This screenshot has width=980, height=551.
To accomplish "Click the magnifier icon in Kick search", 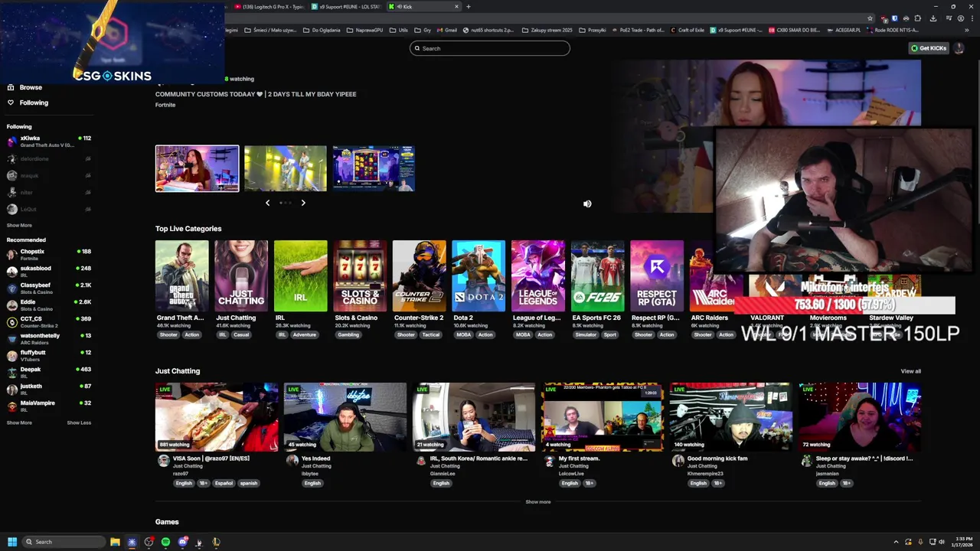I will coord(417,48).
